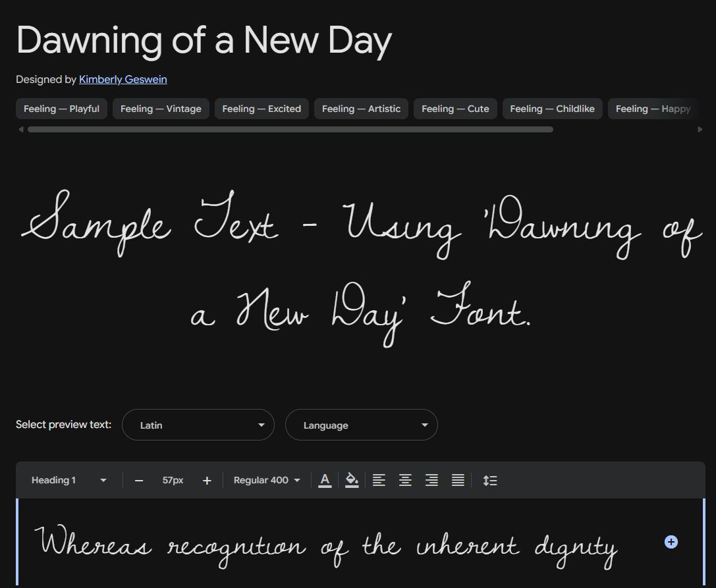The image size is (716, 588).
Task: Click the blue plus add-block icon
Action: click(x=671, y=542)
